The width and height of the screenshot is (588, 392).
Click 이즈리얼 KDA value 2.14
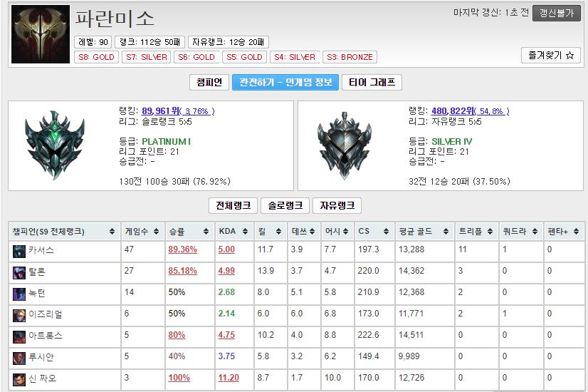pos(226,314)
